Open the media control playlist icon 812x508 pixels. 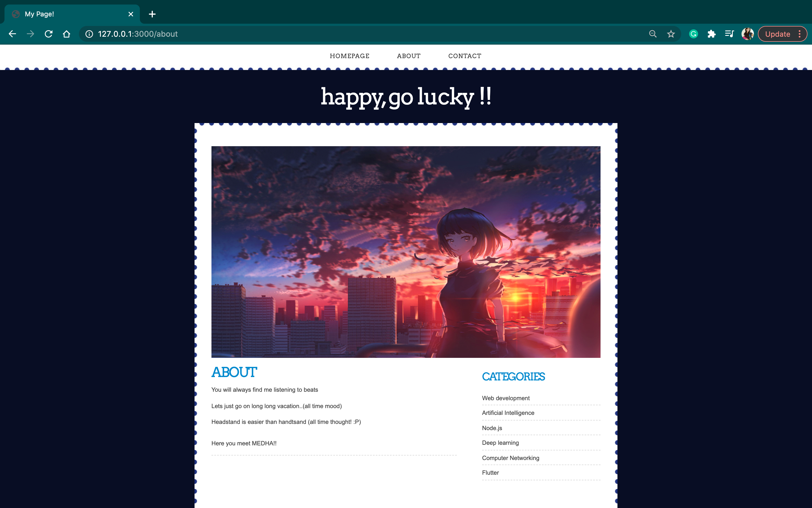tap(729, 34)
